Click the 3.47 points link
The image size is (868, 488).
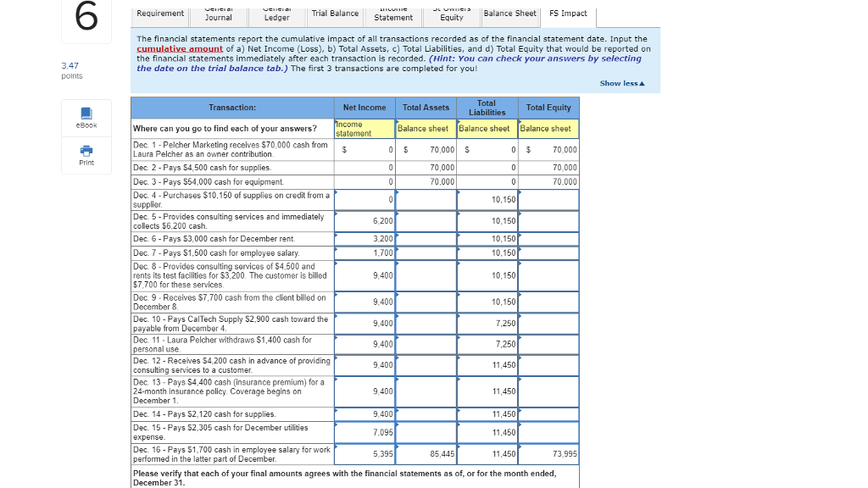click(71, 70)
